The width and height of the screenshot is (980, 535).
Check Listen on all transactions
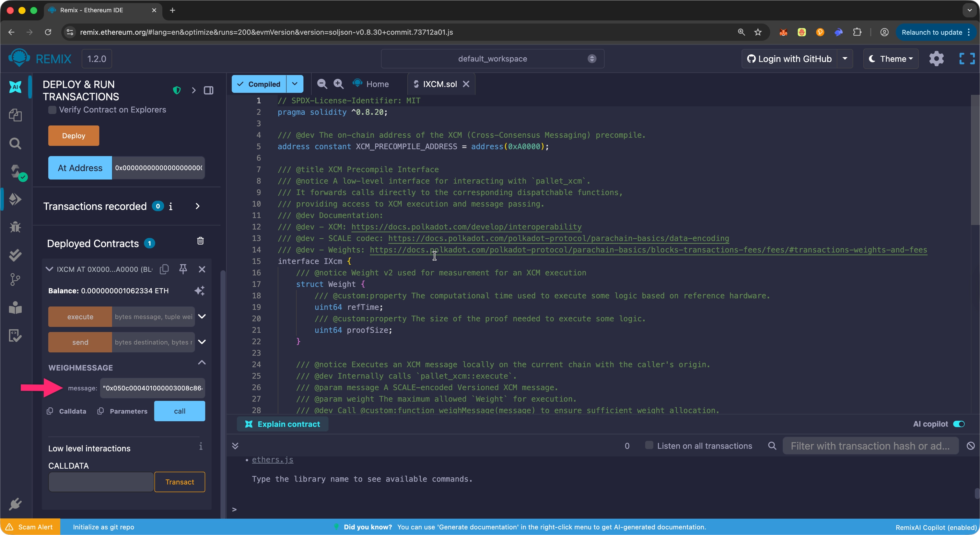(x=649, y=445)
